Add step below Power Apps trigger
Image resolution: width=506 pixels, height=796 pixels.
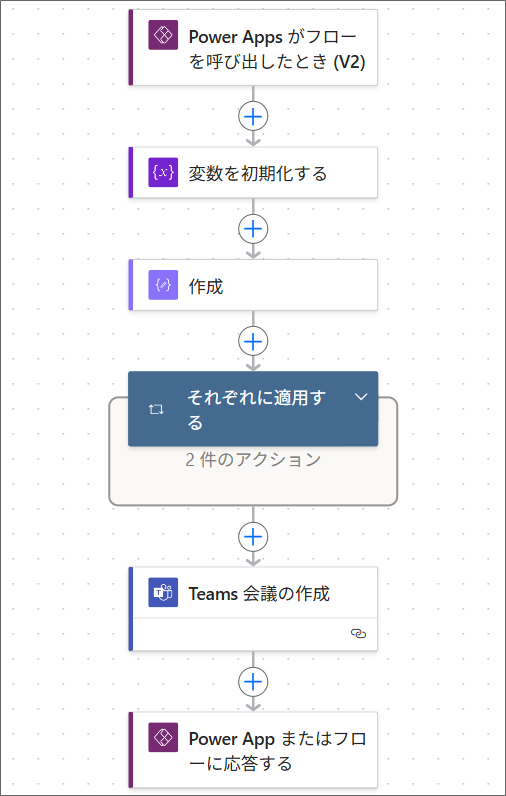tap(253, 117)
